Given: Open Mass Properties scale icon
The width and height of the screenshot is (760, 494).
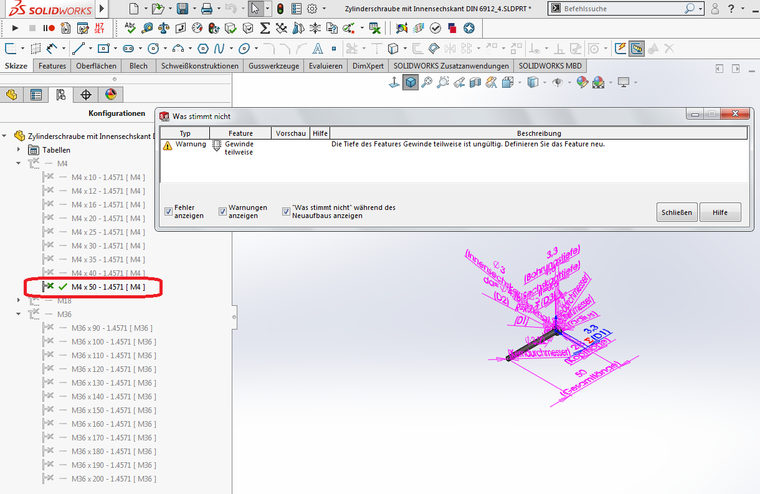Looking at the screenshot, I should tap(164, 28).
